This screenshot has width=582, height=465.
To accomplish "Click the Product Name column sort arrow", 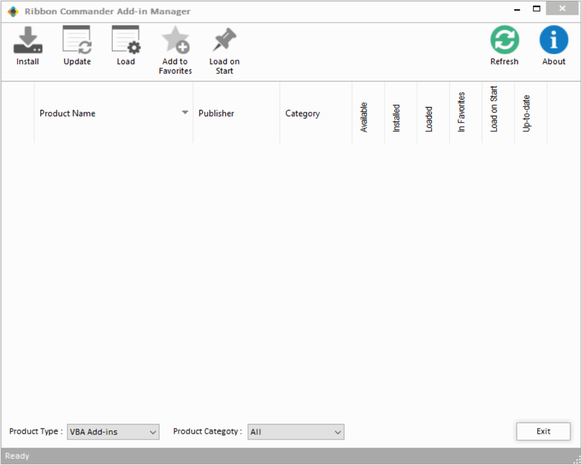I will [185, 112].
